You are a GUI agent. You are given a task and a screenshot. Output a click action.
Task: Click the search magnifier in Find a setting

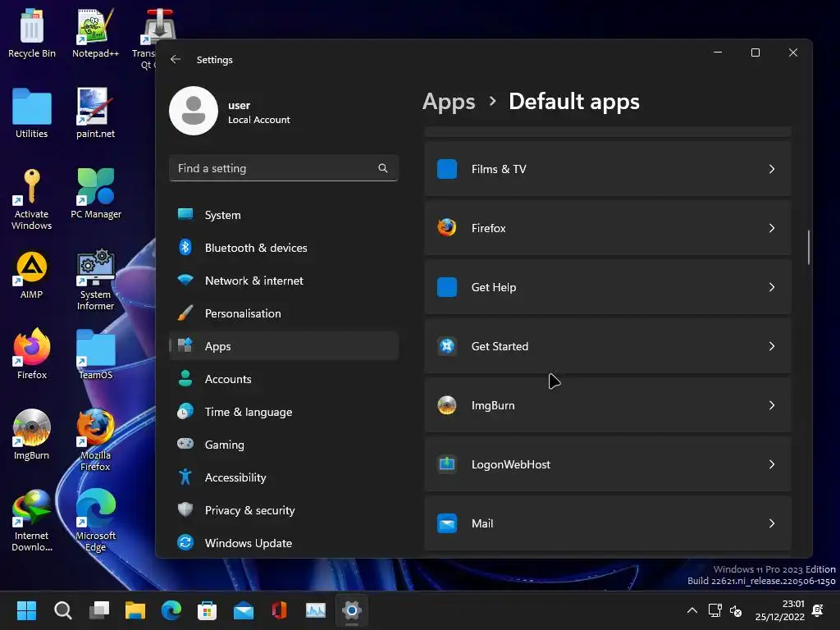pyautogui.click(x=382, y=168)
